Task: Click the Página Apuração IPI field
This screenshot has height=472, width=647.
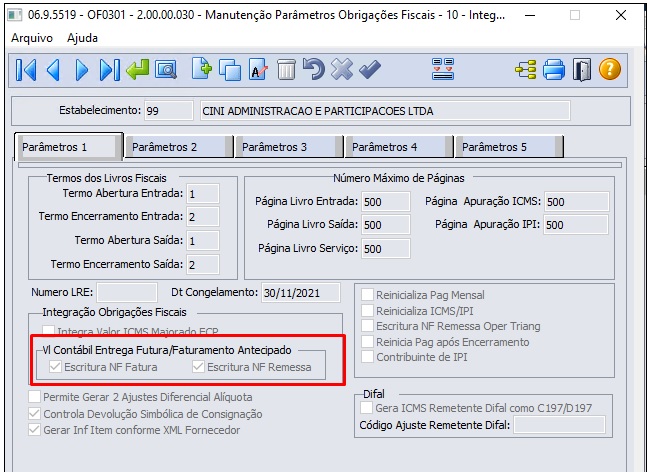Action: click(x=576, y=225)
